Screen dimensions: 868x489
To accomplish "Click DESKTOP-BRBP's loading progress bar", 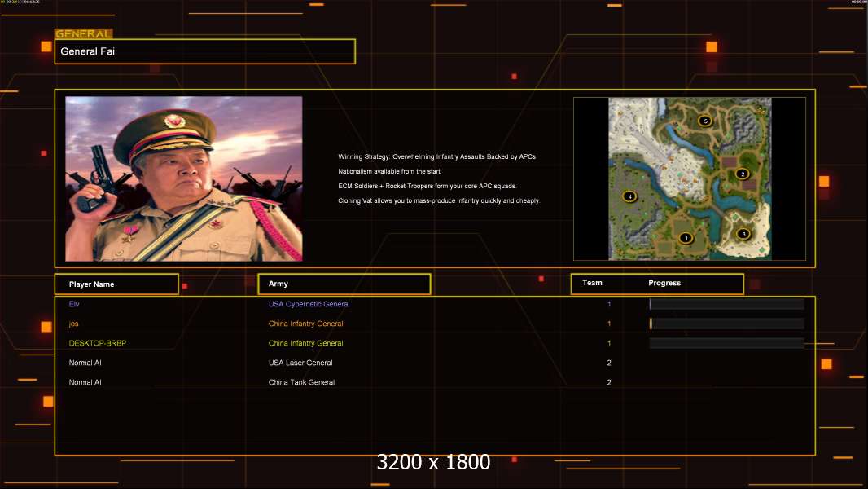I will pyautogui.click(x=726, y=343).
